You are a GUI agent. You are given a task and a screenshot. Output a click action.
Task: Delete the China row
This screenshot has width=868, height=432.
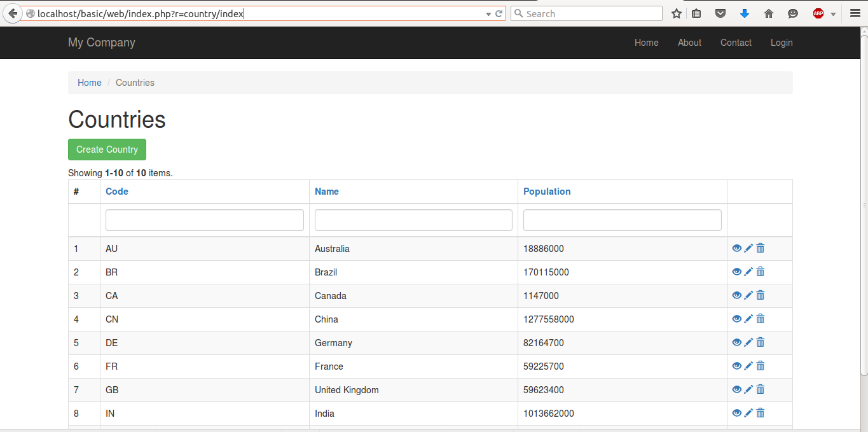[x=760, y=319]
